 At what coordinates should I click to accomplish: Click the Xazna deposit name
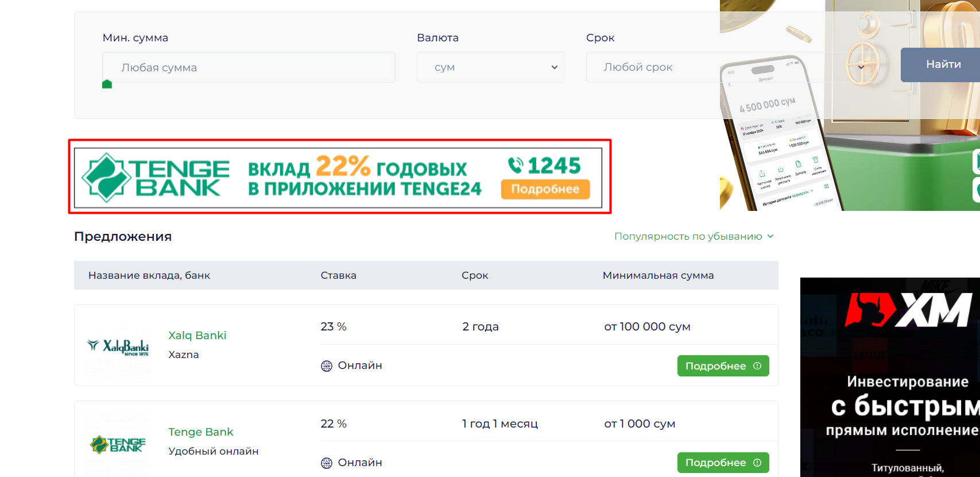point(184,355)
